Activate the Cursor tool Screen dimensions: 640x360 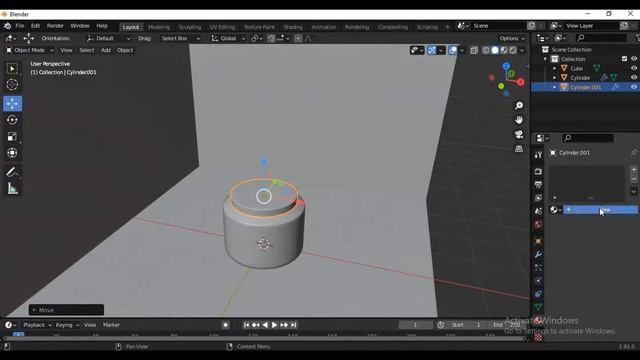coord(12,84)
